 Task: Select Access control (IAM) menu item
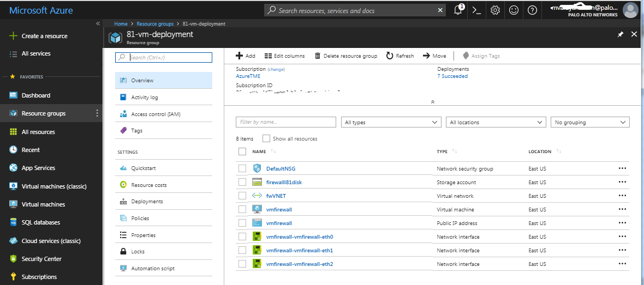[x=156, y=114]
